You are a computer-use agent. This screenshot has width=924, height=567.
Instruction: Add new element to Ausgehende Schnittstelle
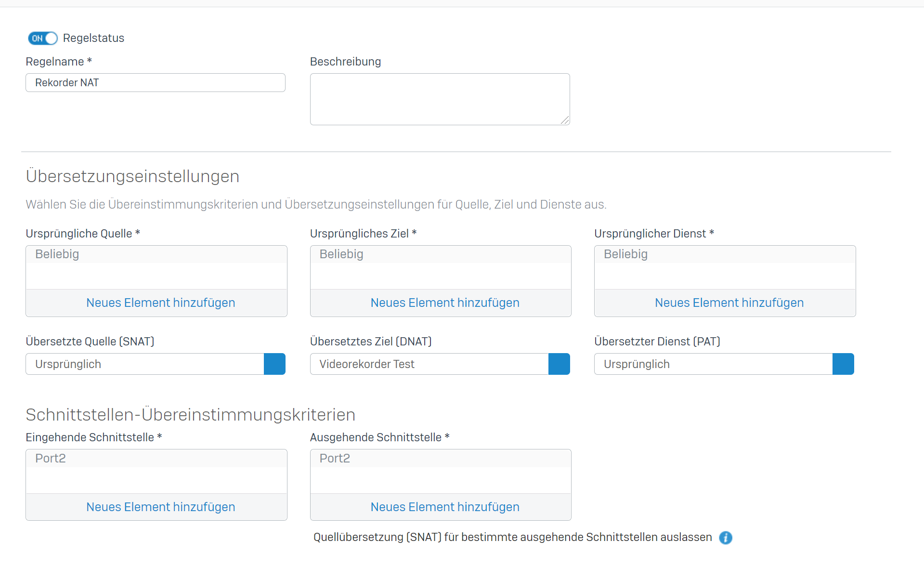[x=444, y=507]
